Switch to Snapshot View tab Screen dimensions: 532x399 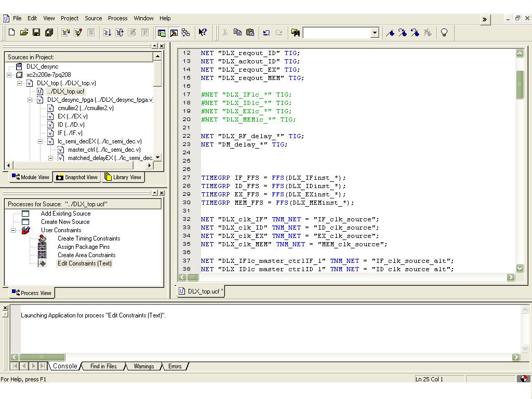(x=77, y=177)
